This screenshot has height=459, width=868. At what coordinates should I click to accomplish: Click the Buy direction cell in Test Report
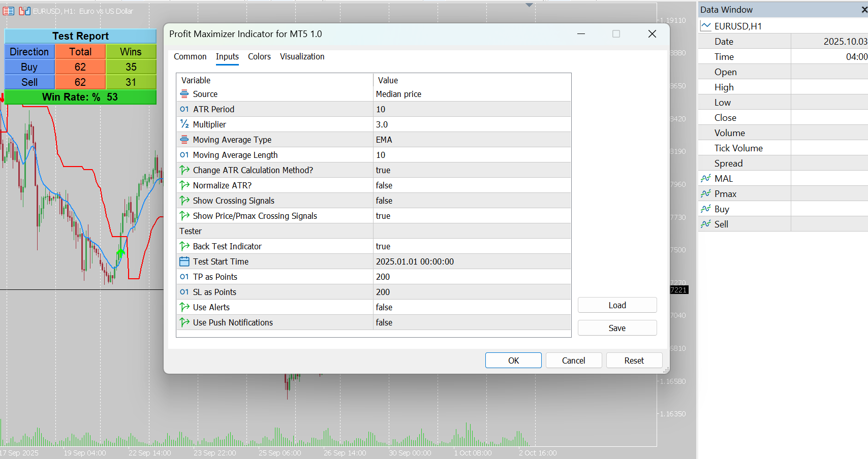point(29,67)
